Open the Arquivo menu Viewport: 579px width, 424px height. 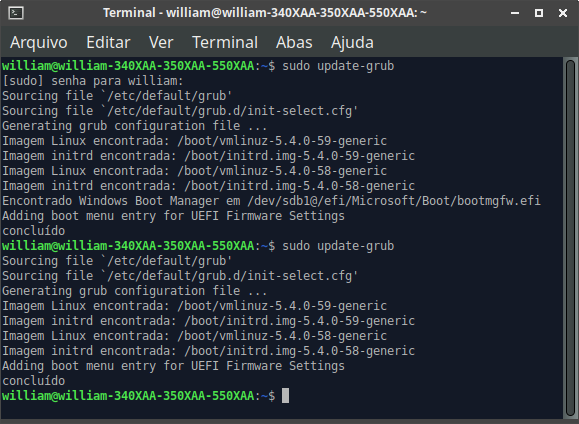click(x=39, y=42)
